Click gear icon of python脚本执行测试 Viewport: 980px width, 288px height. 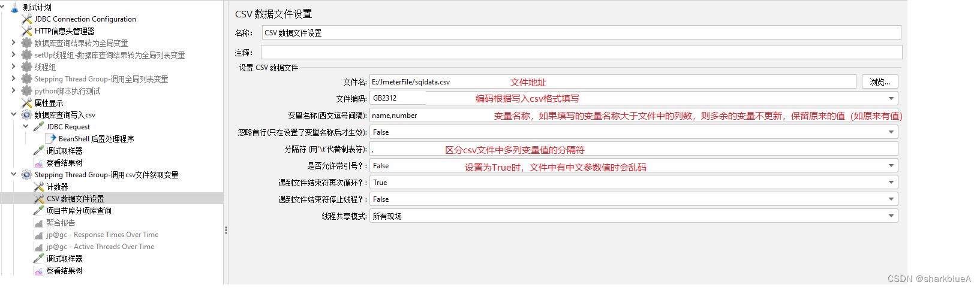click(x=27, y=91)
